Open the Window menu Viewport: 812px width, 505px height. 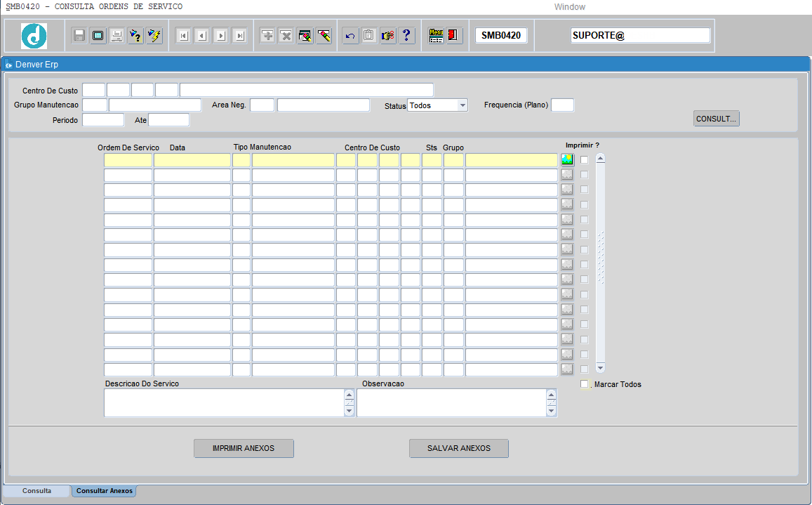click(x=570, y=7)
